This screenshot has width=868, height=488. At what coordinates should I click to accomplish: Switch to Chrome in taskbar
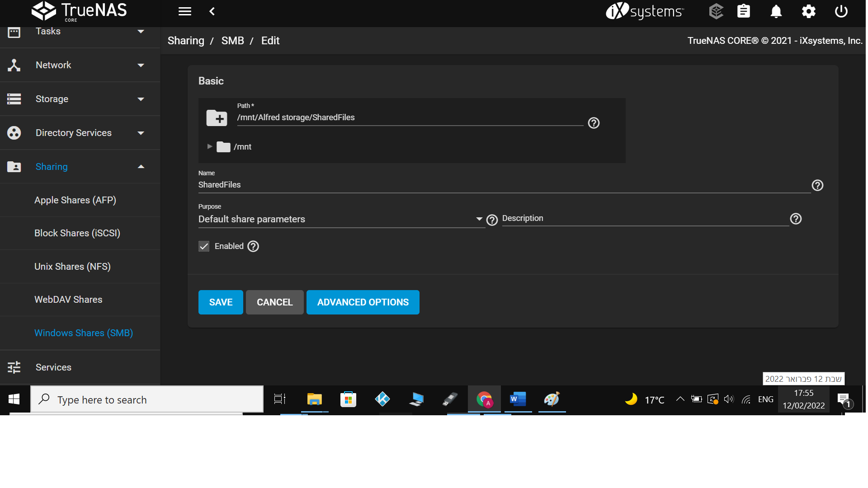(484, 399)
